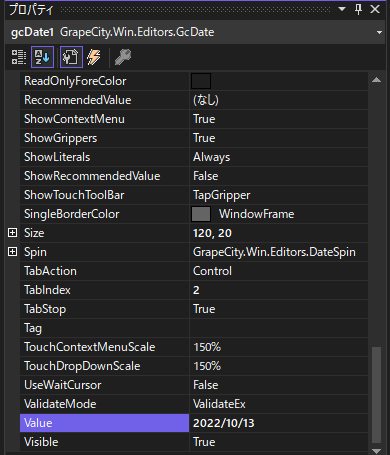390x455 pixels.
Task: Select ShowRecommendedValue property name
Action: [x=92, y=176]
